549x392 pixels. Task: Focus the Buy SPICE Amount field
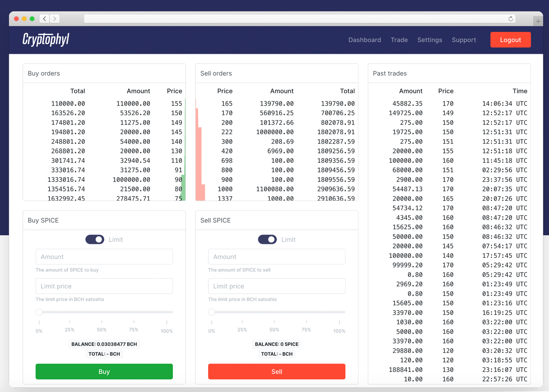pyautogui.click(x=104, y=257)
